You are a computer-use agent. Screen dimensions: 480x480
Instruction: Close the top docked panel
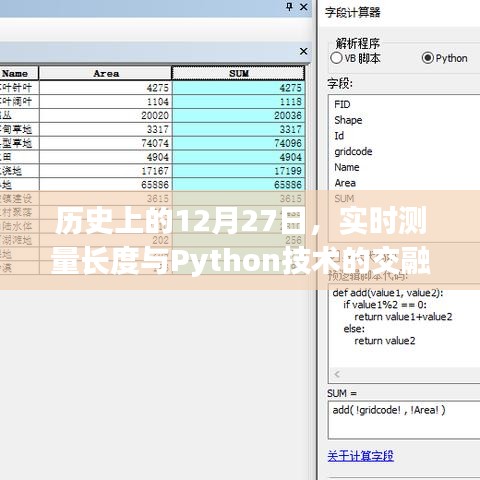click(304, 7)
